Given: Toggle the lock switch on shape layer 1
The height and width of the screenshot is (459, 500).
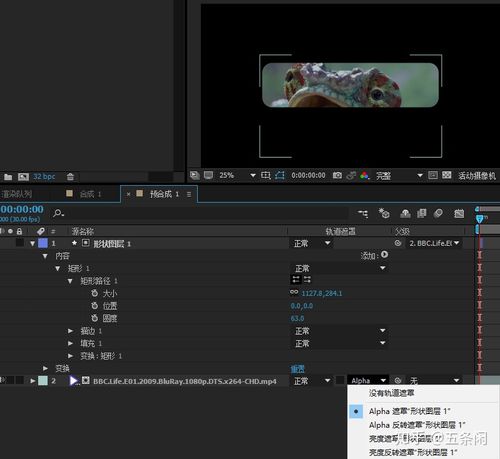Looking at the screenshot, I should [20, 243].
